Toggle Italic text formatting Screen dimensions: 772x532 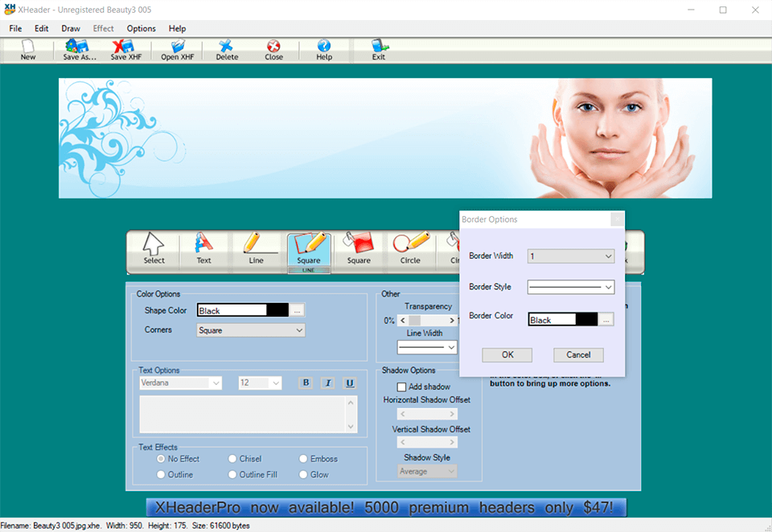pos(328,383)
